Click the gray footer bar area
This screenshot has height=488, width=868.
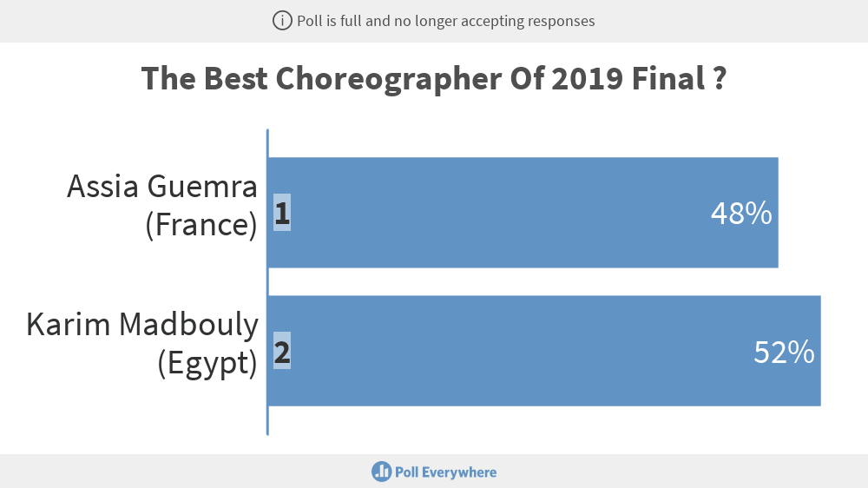pos(434,472)
